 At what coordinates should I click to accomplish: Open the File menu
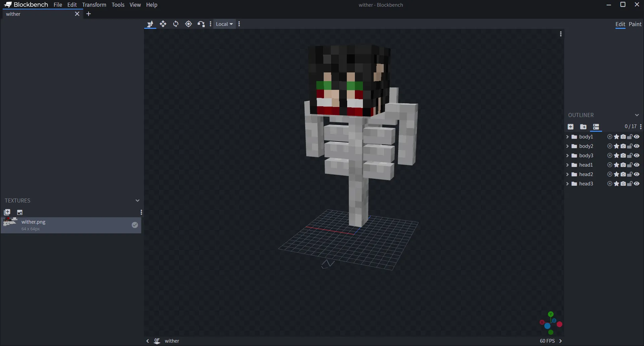coord(58,5)
